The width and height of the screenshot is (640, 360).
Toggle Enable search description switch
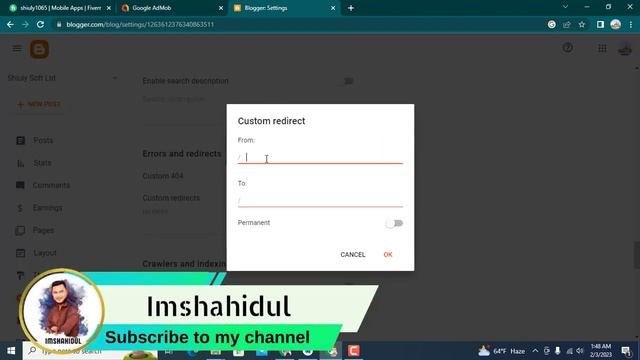(x=347, y=81)
